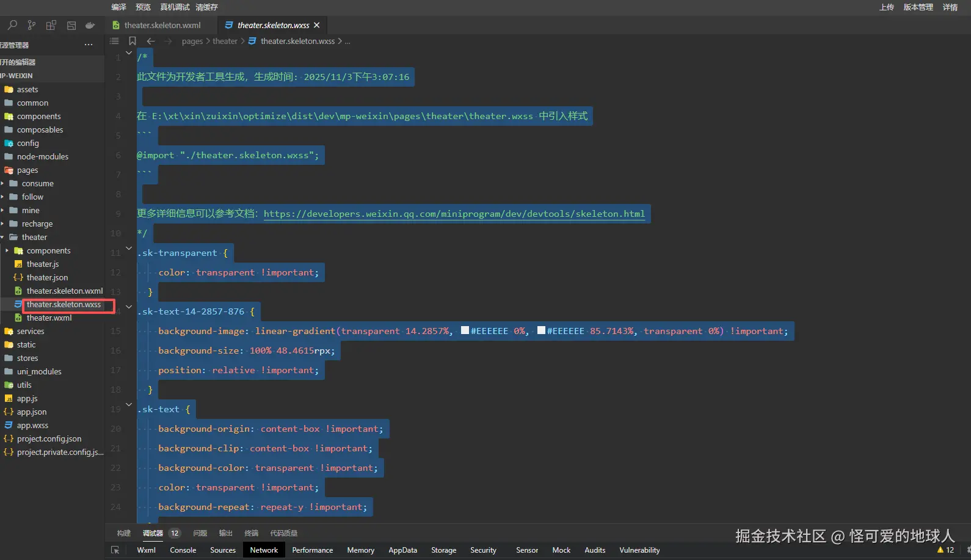This screenshot has height=560, width=971.
Task: Open the extensions blocks icon
Action: (51, 26)
